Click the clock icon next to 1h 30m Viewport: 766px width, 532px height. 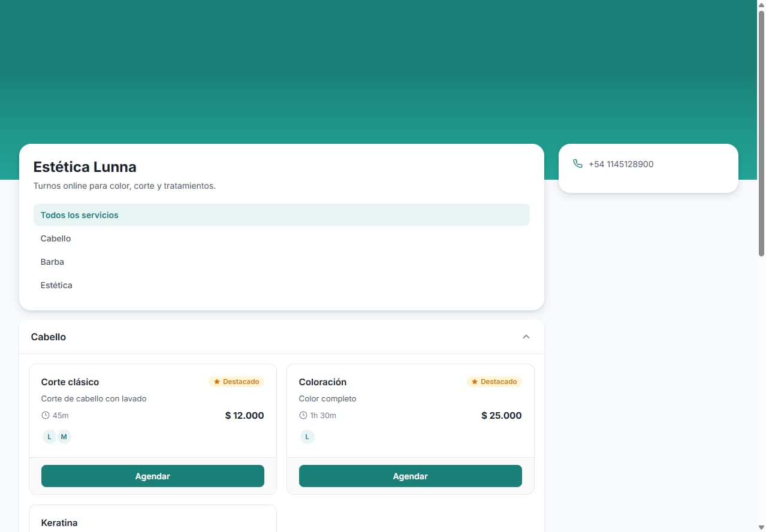click(x=303, y=415)
